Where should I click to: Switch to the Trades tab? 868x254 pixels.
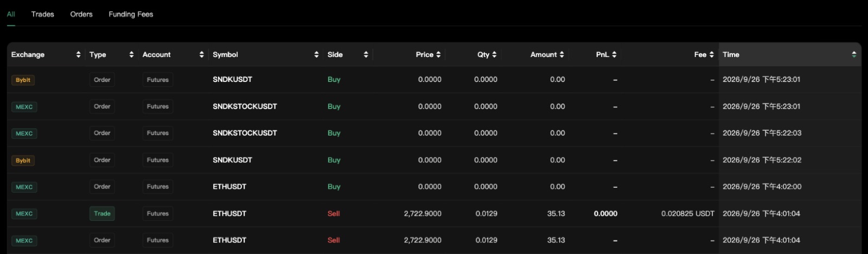tap(42, 14)
